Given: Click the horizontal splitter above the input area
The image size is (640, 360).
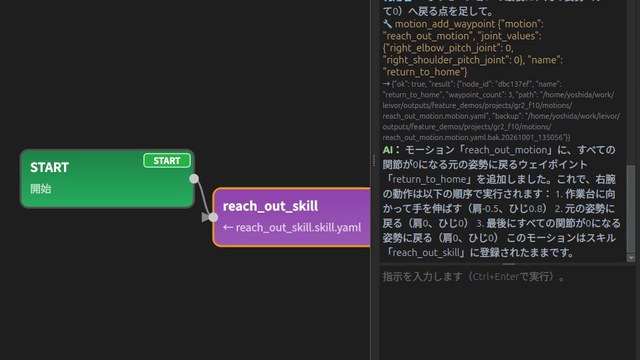Looking at the screenshot, I should 508,264.
